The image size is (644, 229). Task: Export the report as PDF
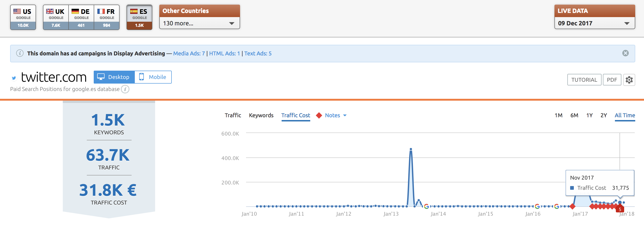pos(612,80)
